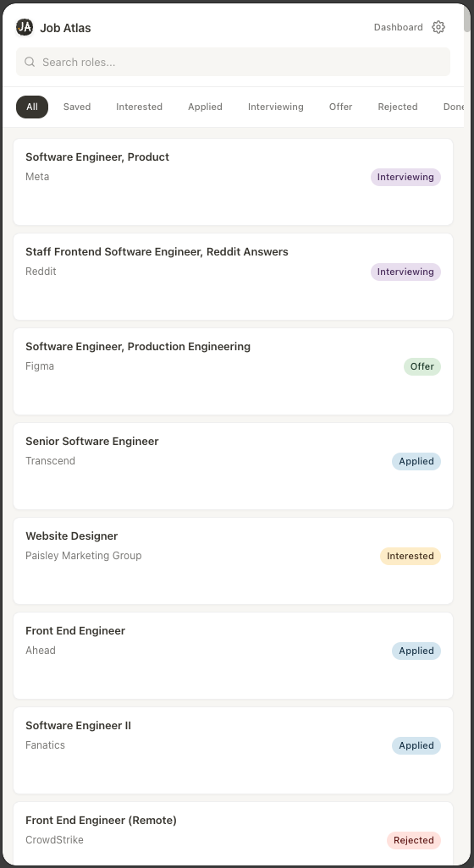Click the Interested status badge
Screen dimensions: 474x868
pyautogui.click(x=411, y=556)
